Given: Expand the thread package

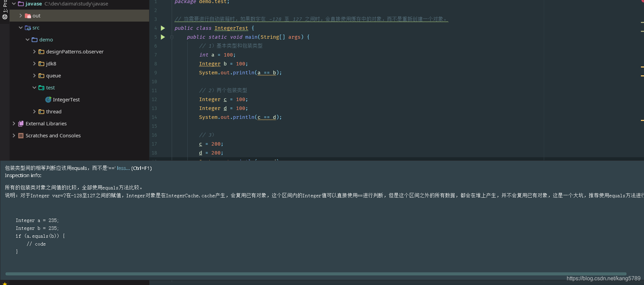Looking at the screenshot, I should (x=34, y=112).
